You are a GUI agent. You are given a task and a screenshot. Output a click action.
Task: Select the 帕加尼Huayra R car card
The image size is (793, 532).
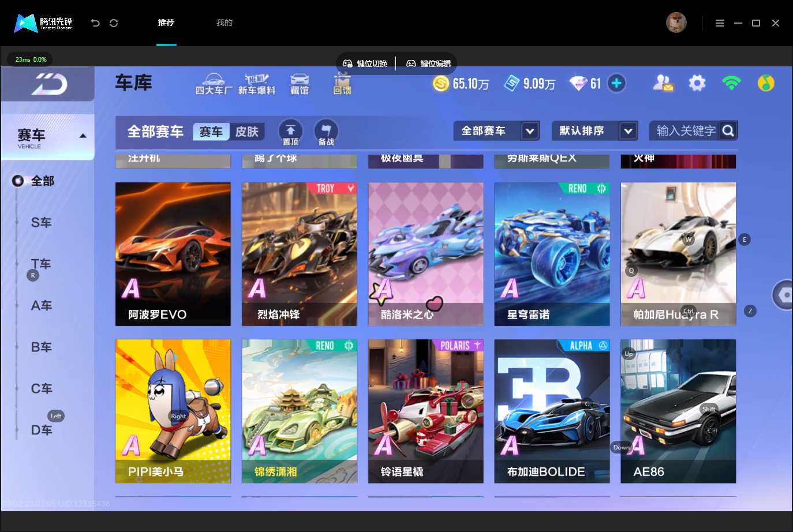(x=679, y=254)
